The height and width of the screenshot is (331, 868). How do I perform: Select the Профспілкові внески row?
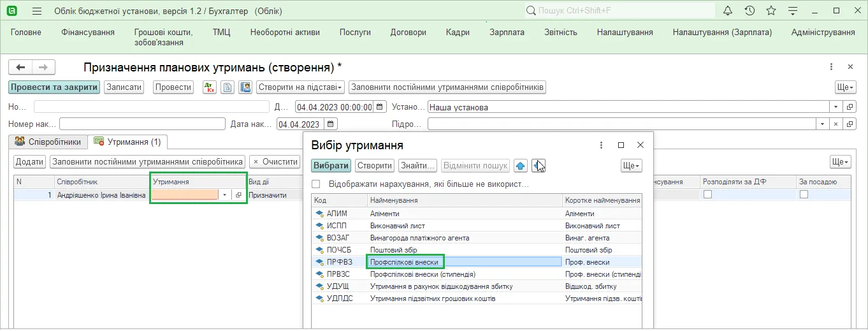[x=476, y=262]
